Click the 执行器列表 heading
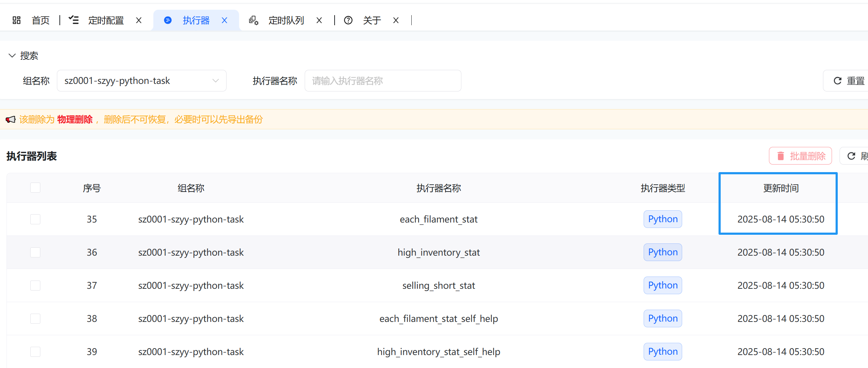 [32, 156]
